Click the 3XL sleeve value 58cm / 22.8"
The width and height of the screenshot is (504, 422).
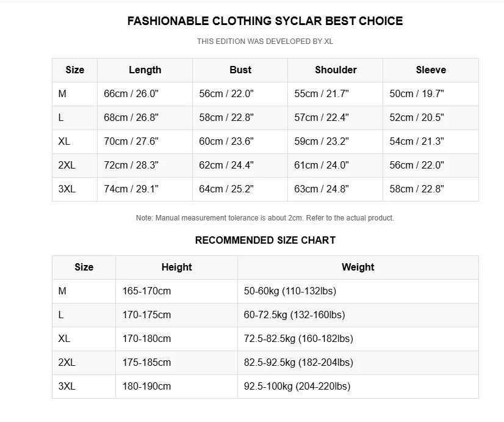[431, 189]
